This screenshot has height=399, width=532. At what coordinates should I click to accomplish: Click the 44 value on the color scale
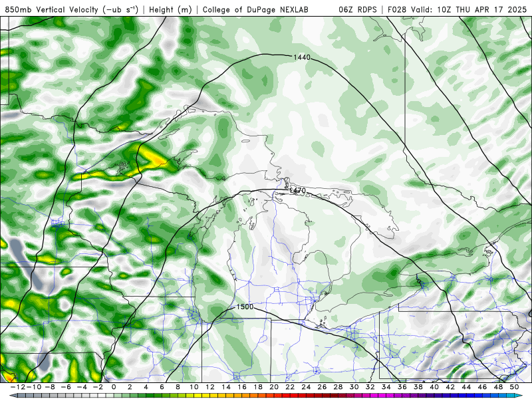click(x=466, y=387)
